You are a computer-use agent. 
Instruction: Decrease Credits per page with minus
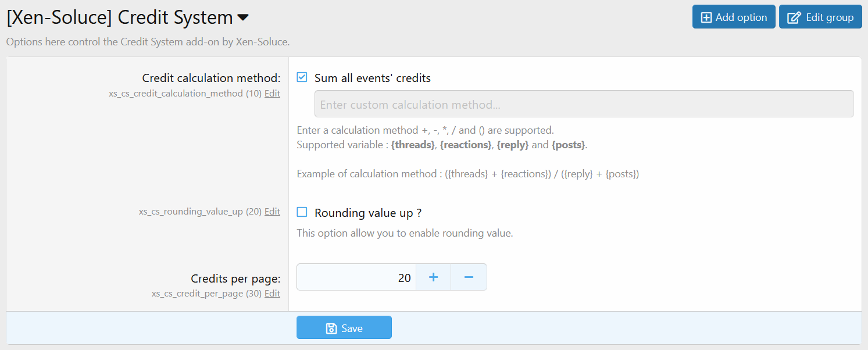click(x=469, y=277)
